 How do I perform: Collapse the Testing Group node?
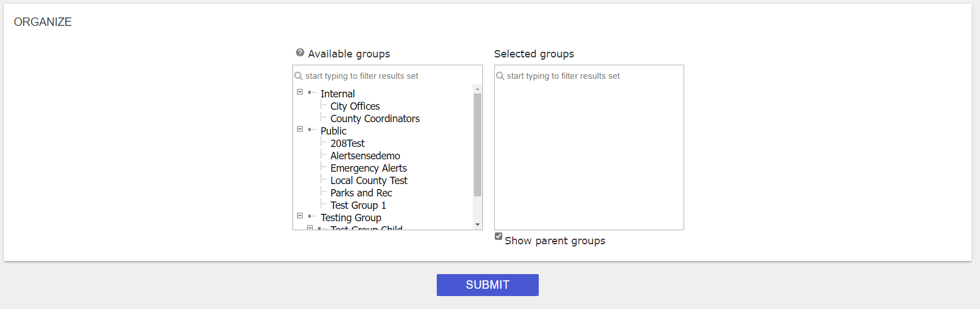300,216
